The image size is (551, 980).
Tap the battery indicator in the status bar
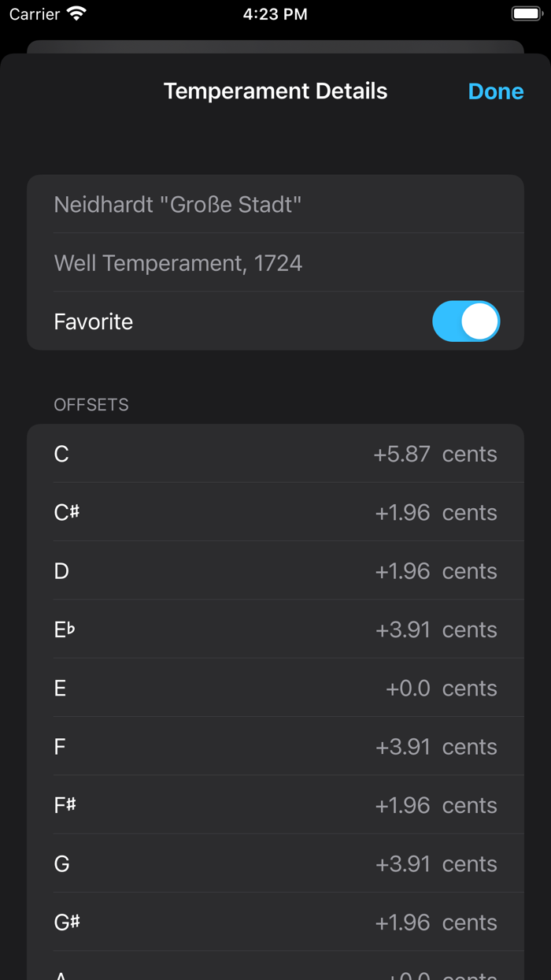point(526,13)
